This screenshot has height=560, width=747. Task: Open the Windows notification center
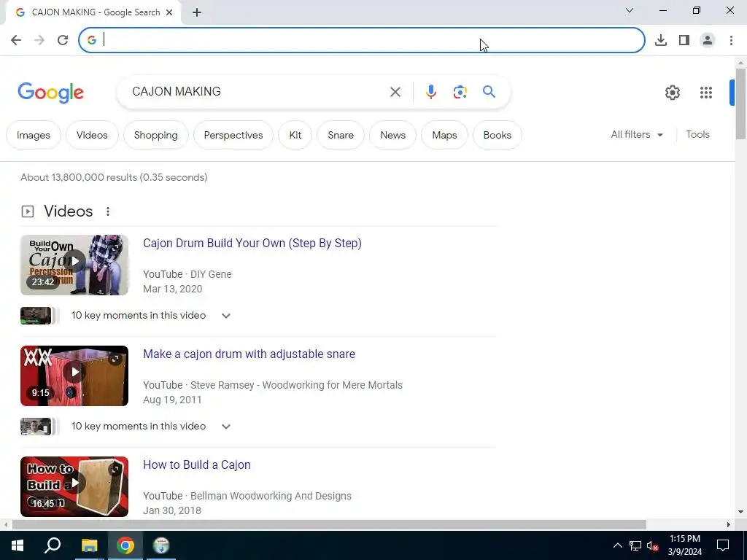pyautogui.click(x=723, y=545)
